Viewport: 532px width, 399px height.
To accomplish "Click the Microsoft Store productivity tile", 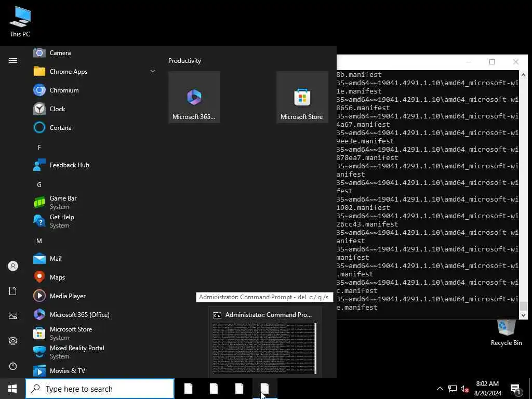I will 302,97.
